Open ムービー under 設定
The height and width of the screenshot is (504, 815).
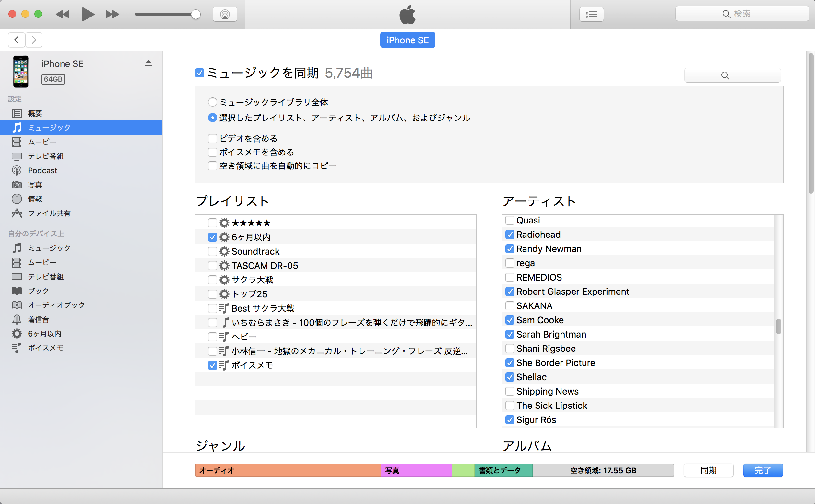(x=81, y=142)
